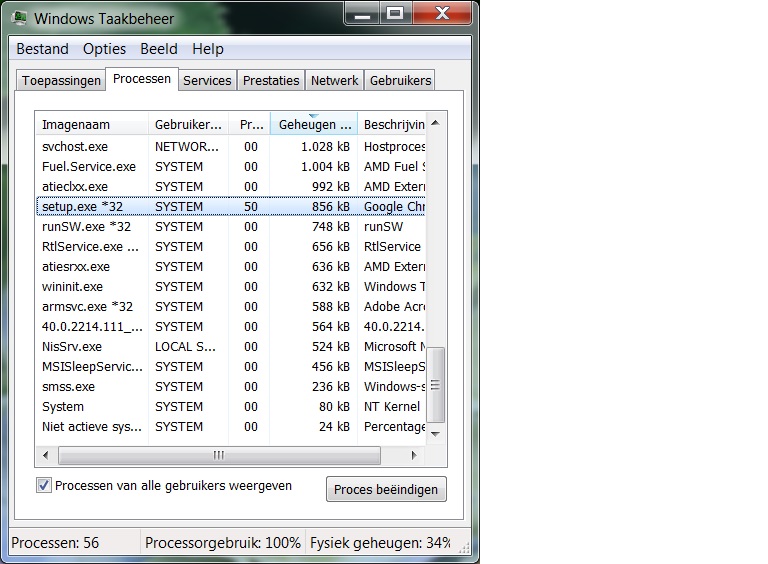Go to the Netwerk tab

(x=334, y=81)
